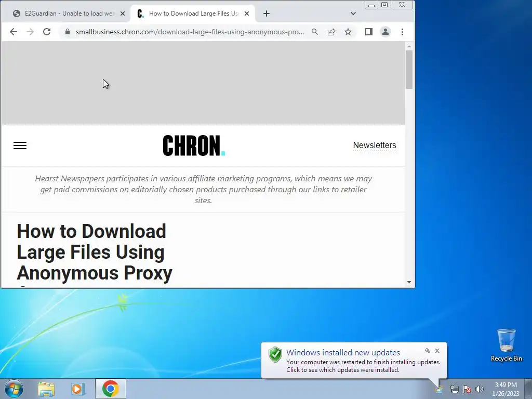The width and height of the screenshot is (532, 399).
Task: Open Chrome's three-dot menu
Action: click(x=403, y=32)
